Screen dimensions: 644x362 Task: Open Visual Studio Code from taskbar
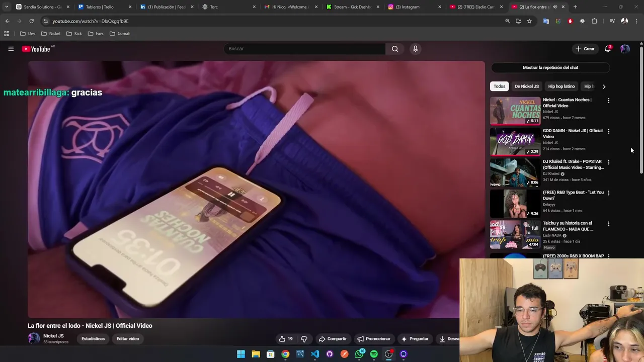(x=315, y=354)
